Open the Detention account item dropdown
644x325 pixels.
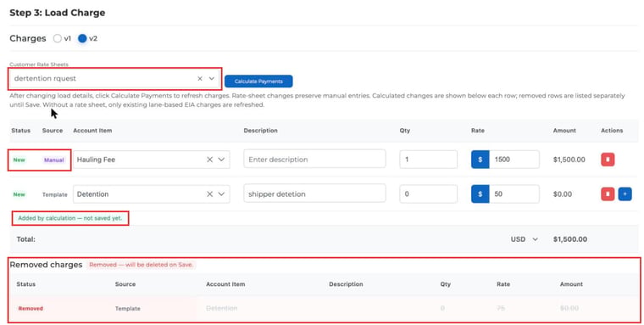point(221,194)
